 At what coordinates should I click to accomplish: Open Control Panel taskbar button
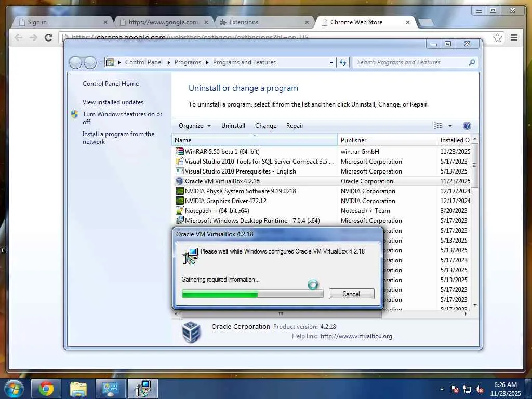tap(110, 389)
